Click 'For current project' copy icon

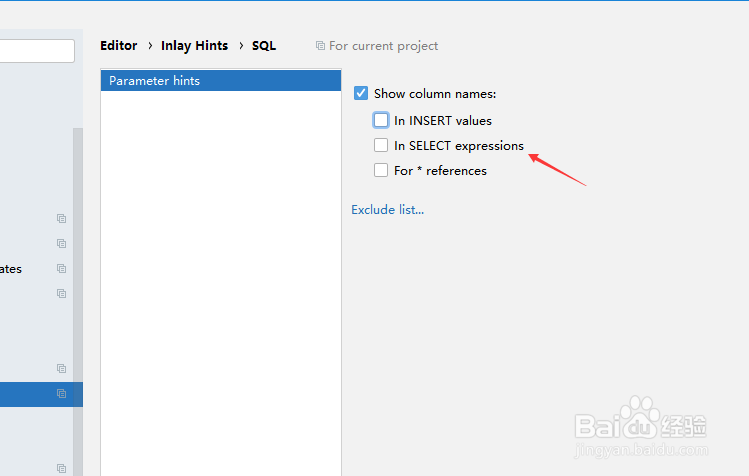coord(320,45)
